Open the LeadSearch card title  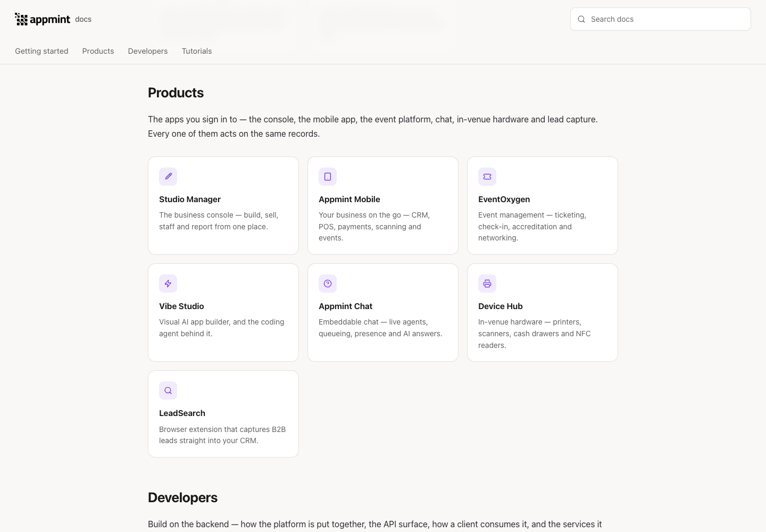coord(182,413)
